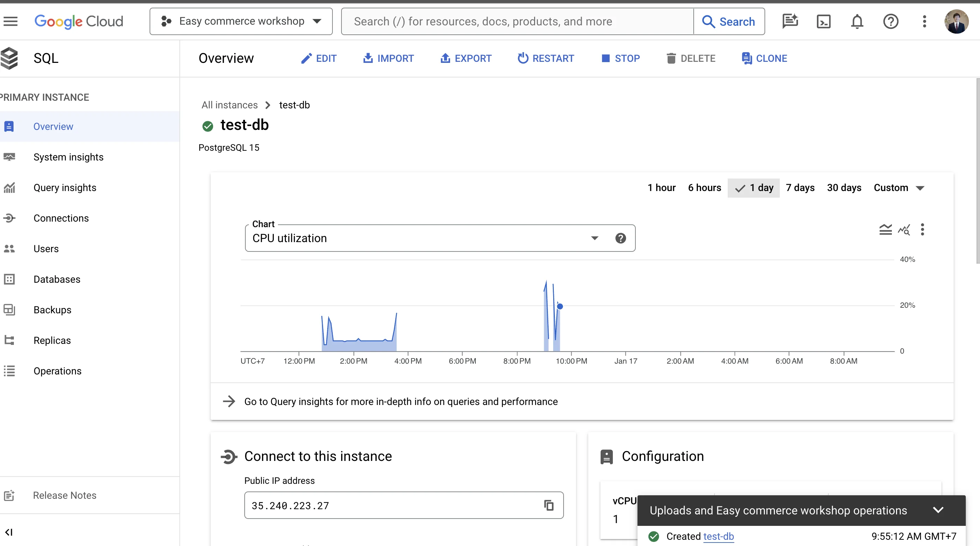Open the Gemini chat assistant icon

click(x=790, y=21)
